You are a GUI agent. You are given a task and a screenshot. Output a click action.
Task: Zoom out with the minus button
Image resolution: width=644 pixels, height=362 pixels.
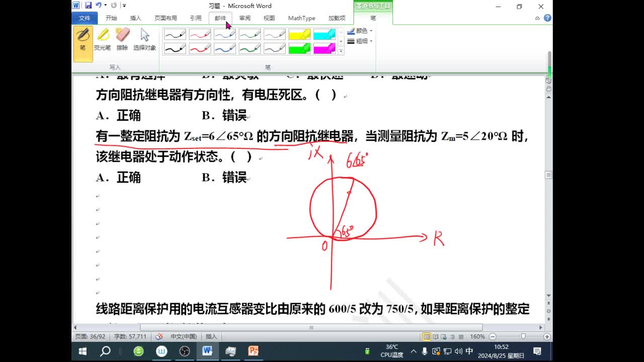tap(493, 336)
